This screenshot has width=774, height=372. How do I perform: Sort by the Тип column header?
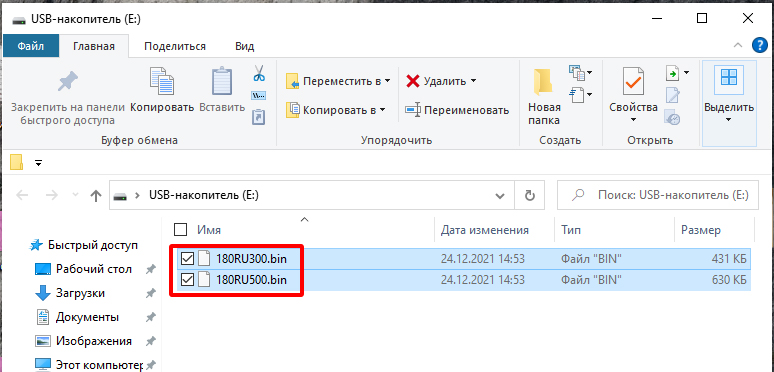[571, 230]
